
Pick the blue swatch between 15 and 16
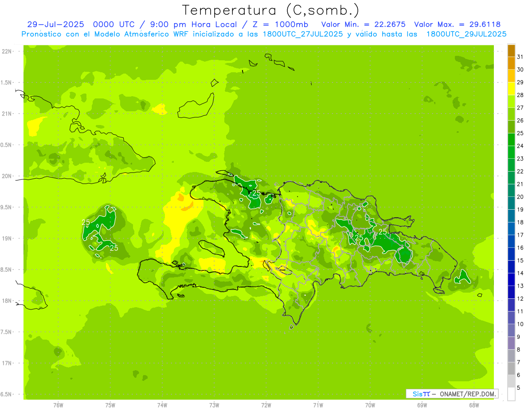pos(511,254)
